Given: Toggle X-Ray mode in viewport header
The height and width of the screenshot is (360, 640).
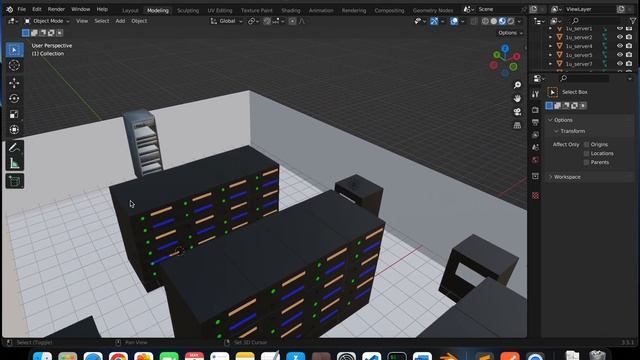Looking at the screenshot, I should click(473, 21).
